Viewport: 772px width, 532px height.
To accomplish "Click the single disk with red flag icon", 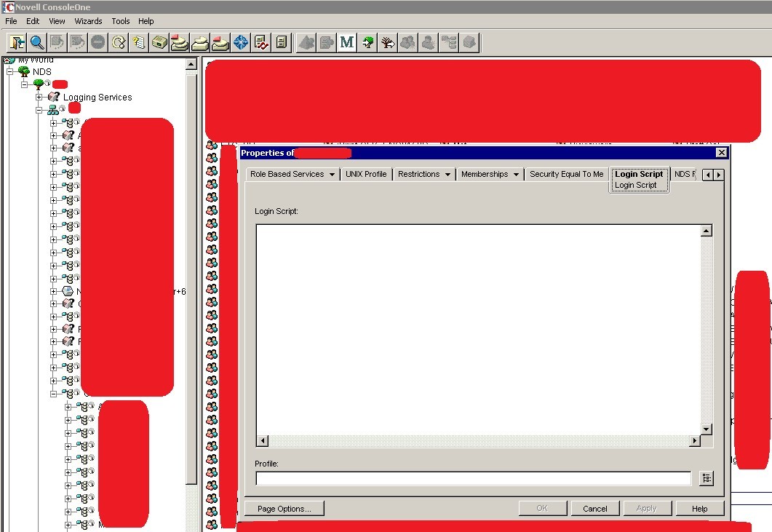I will [220, 42].
